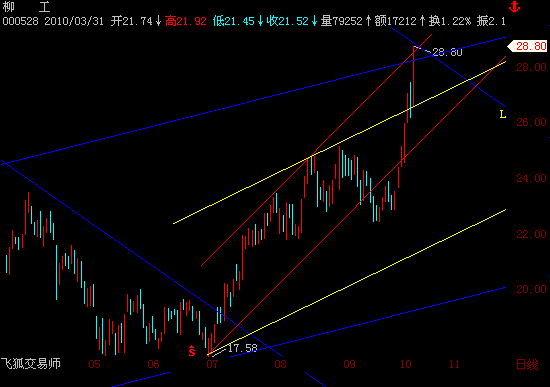Image resolution: width=550 pixels, height=387 pixels.
Task: Click the stock code 000528
Action: coord(20,21)
